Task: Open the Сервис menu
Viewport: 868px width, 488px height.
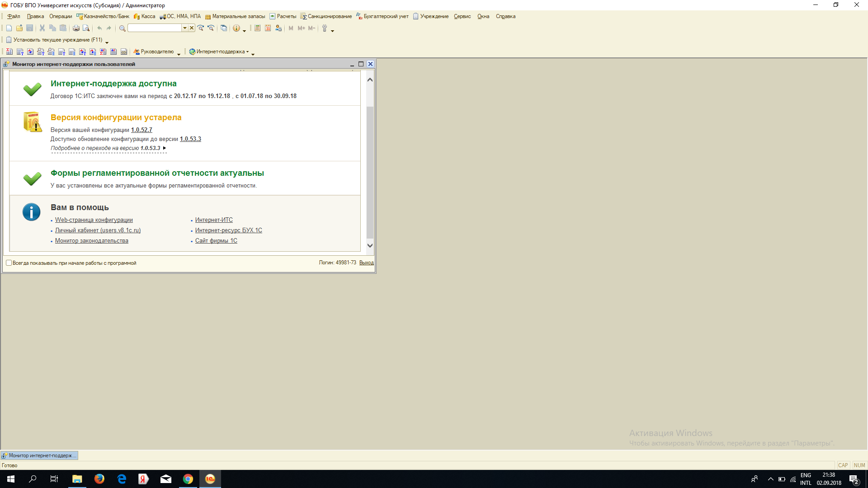Action: [462, 16]
